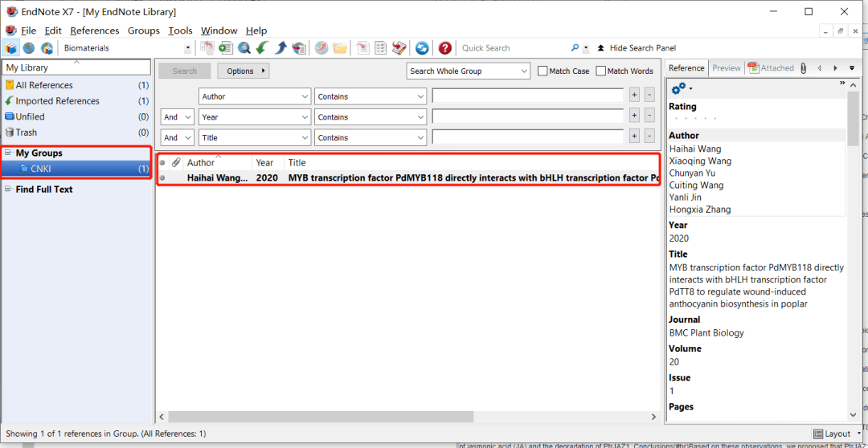Viewport: 868px width, 448px height.
Task: Click the Layout icon in status bar
Action: (819, 434)
